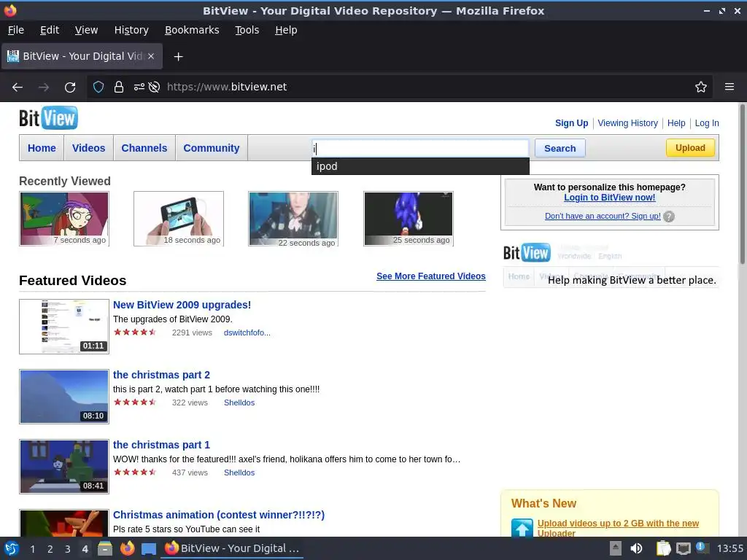Screen dimensions: 747x560
Task: Open the Tools menu
Action: pos(247,30)
